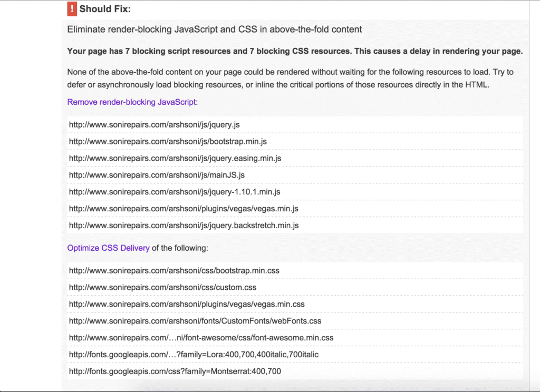This screenshot has width=540, height=392.
Task: Click the Eliminate render-blocking JavaScript rule title
Action: [x=215, y=30]
